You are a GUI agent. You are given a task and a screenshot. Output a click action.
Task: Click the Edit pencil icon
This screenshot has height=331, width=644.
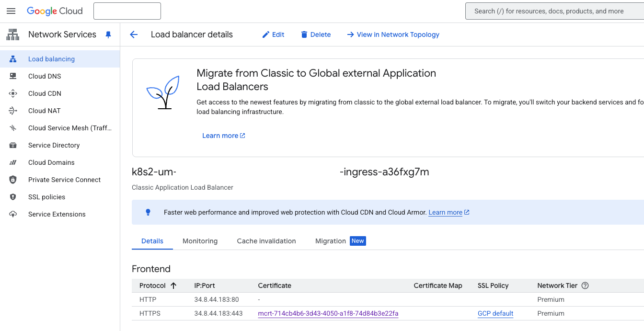(x=266, y=34)
